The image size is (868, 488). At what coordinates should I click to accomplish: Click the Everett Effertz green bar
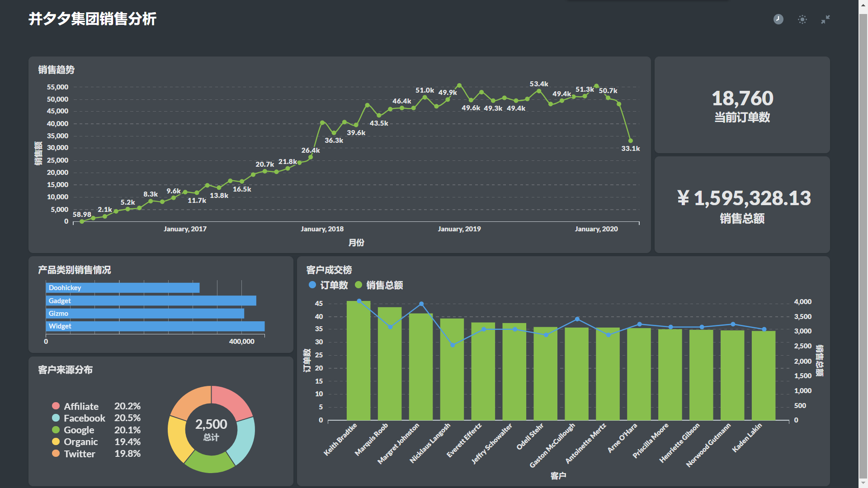[483, 371]
